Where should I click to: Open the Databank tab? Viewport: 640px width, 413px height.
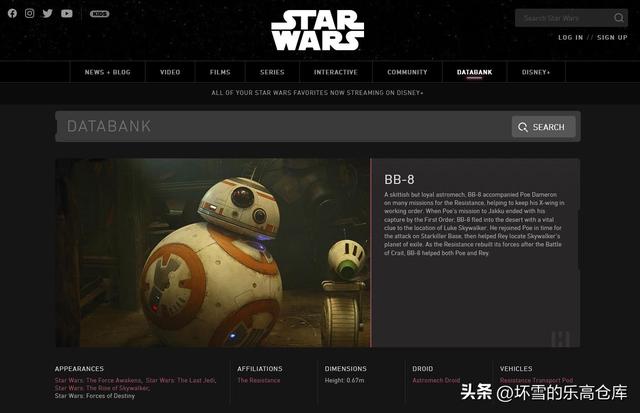click(474, 72)
